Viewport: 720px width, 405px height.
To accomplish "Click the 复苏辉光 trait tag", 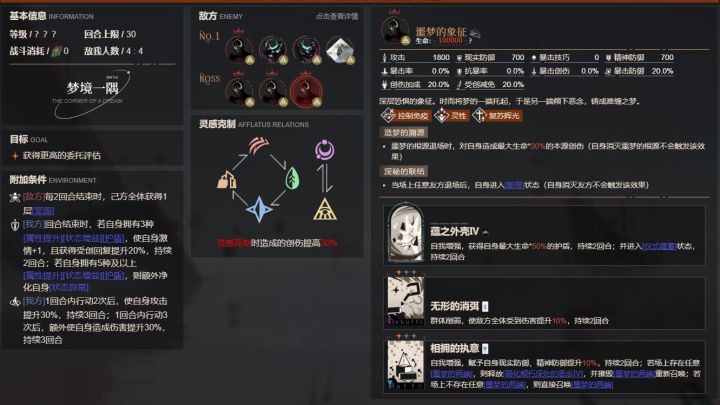I will [x=497, y=116].
